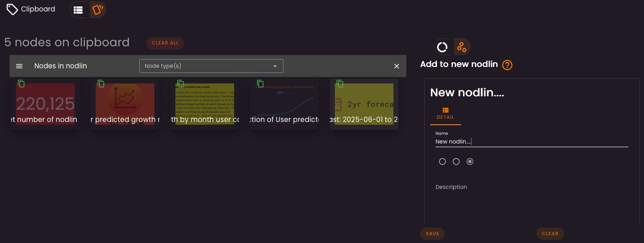Click the Save button

(432, 233)
